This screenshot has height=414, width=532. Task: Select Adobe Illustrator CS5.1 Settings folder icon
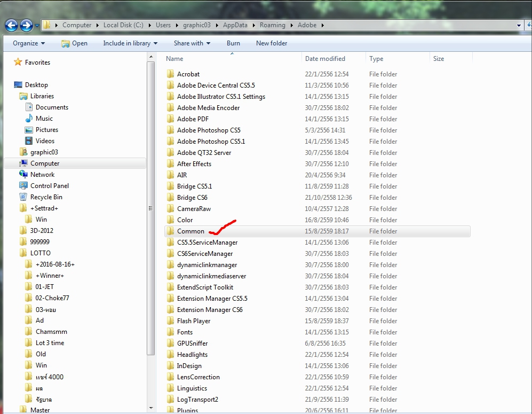pos(170,97)
